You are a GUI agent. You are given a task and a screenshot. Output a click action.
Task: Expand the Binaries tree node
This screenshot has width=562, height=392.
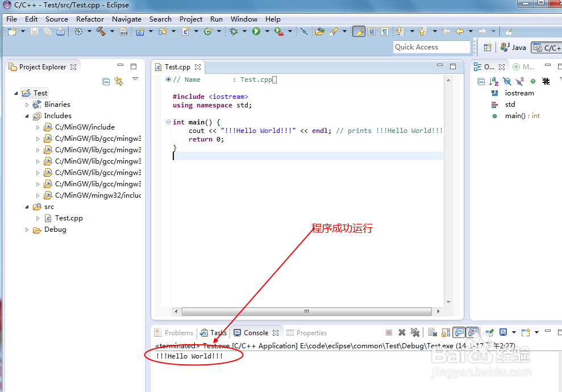[27, 105]
